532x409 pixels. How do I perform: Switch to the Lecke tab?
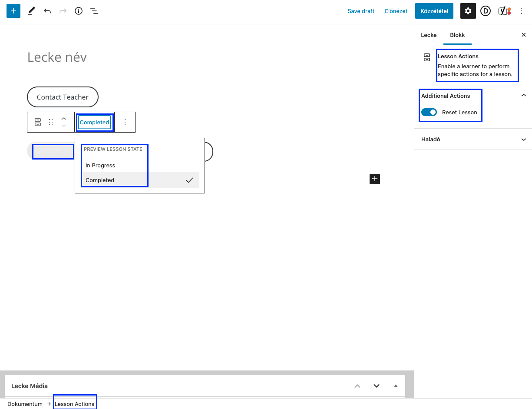tap(429, 35)
